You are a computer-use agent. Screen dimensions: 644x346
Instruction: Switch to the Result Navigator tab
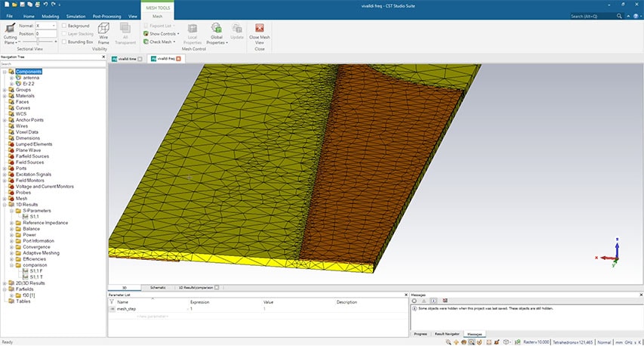447,333
